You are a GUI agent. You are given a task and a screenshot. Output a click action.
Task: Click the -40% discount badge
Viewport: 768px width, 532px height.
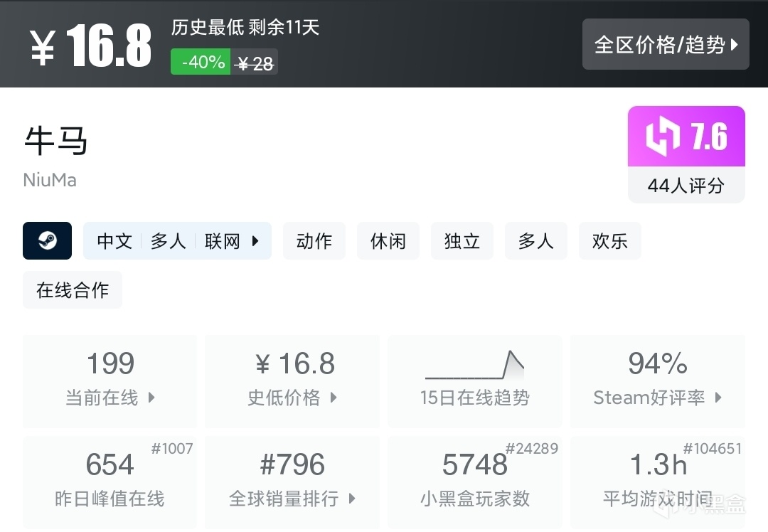point(201,63)
